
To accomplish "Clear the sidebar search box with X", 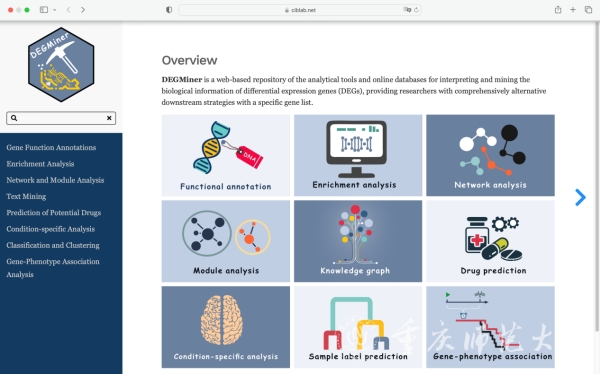I will tap(109, 118).
